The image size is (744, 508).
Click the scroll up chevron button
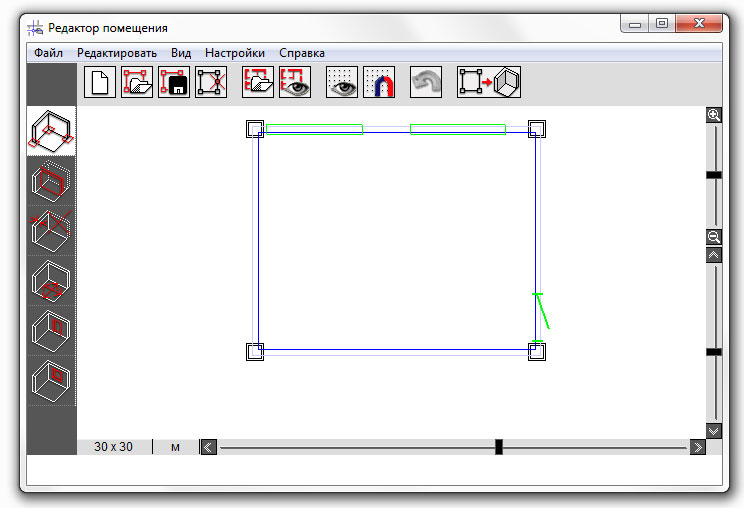714,255
